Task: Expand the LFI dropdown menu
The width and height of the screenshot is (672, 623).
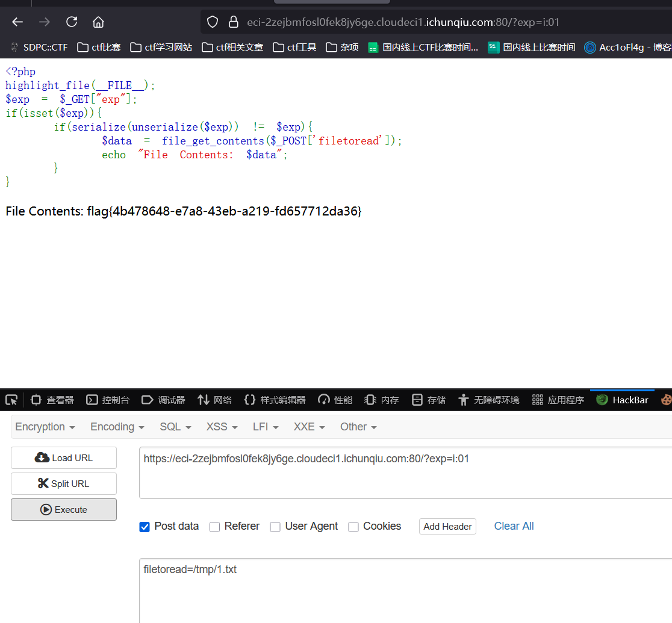Action: click(266, 427)
